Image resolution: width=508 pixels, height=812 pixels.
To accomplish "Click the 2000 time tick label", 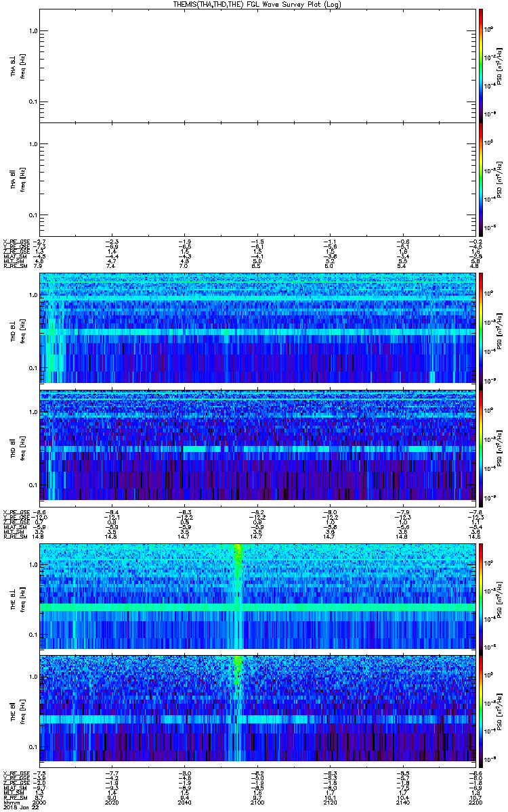I will [x=41, y=801].
